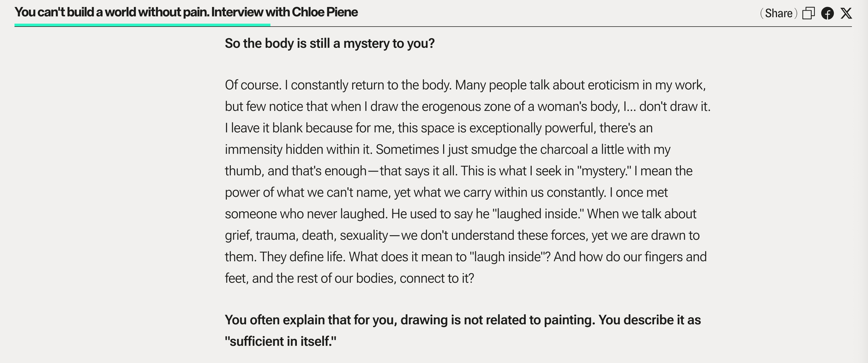Click the quoted text "sufficient in itself."
868x363 pixels.
280,342
